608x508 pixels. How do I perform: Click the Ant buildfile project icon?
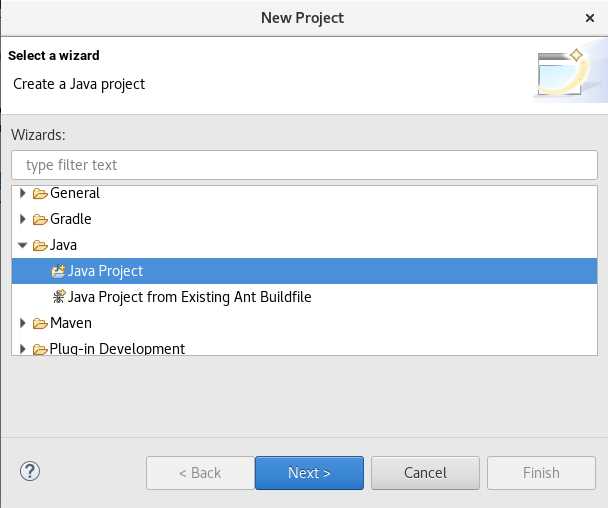pyautogui.click(x=59, y=297)
